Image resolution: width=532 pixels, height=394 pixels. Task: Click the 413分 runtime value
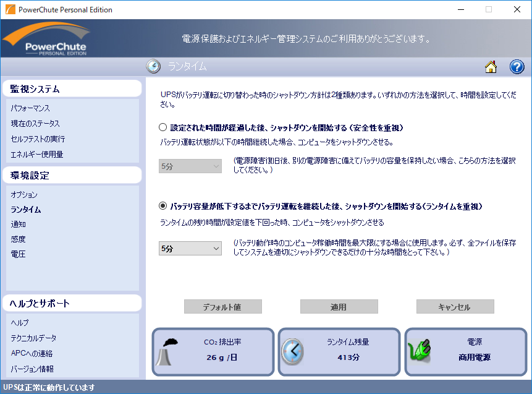(x=348, y=358)
